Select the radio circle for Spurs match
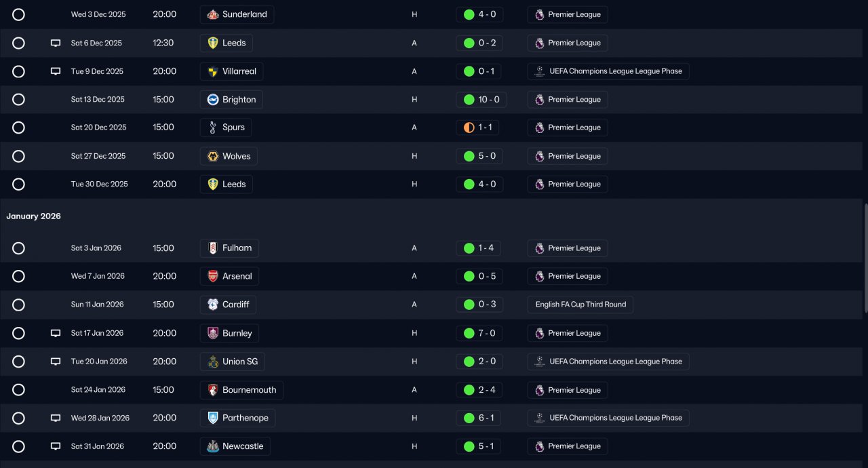The width and height of the screenshot is (868, 468). [x=18, y=128]
